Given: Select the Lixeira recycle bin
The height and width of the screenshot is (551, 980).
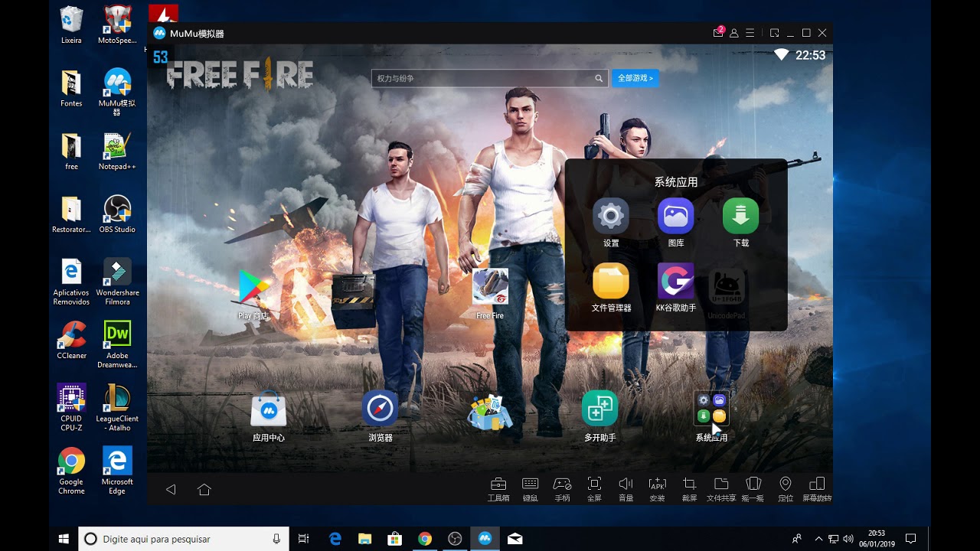Looking at the screenshot, I should pos(71,25).
